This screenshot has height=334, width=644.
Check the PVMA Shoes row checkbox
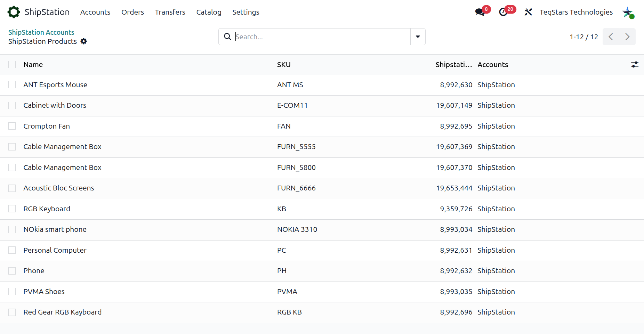[x=12, y=292]
